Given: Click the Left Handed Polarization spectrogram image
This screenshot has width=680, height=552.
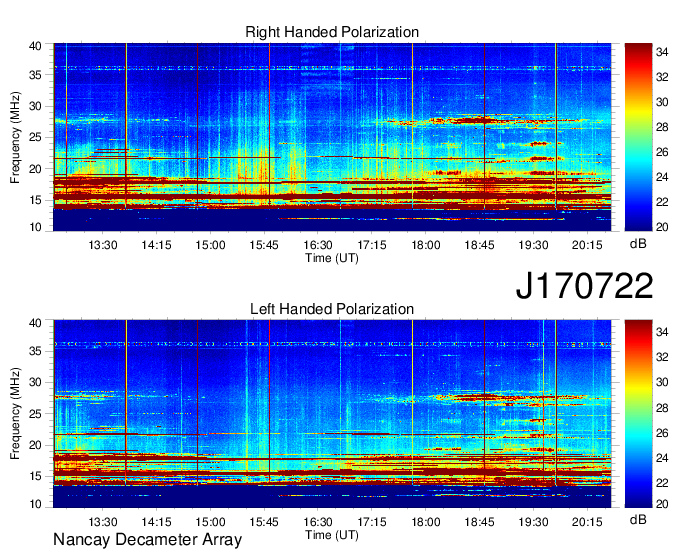Looking at the screenshot, I should pos(332,414).
